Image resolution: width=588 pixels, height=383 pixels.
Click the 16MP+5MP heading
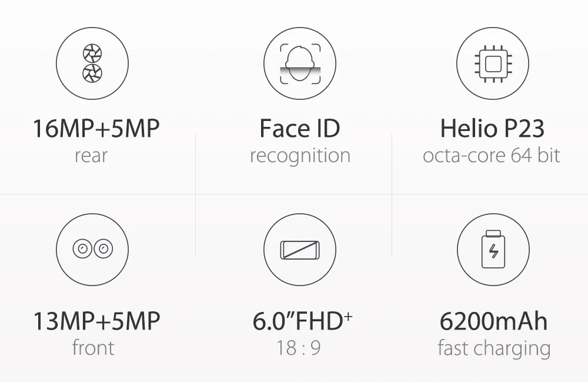point(96,129)
